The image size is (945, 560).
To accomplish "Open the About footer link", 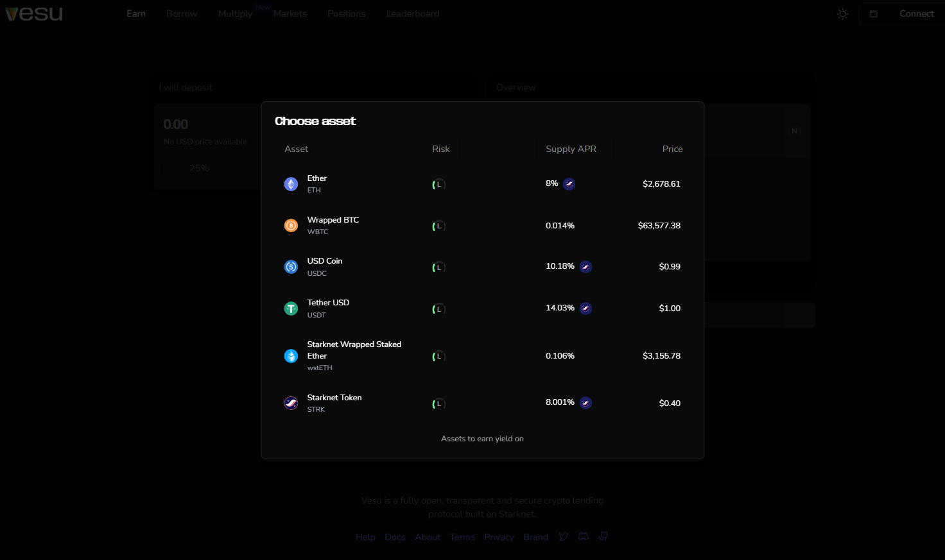I will 428,537.
